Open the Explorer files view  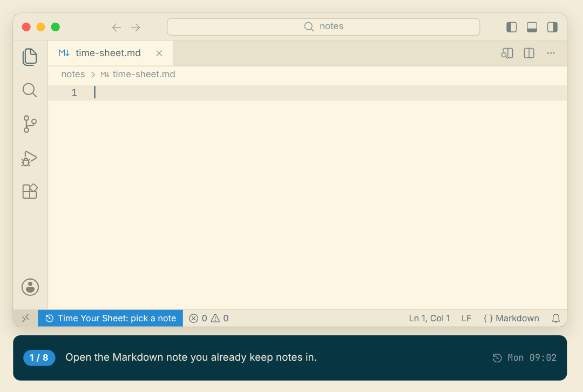point(30,57)
